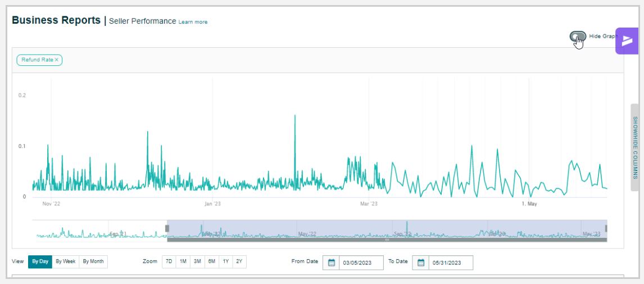Open the Learn more link
Viewport: 644px width, 284px height.
[193, 22]
